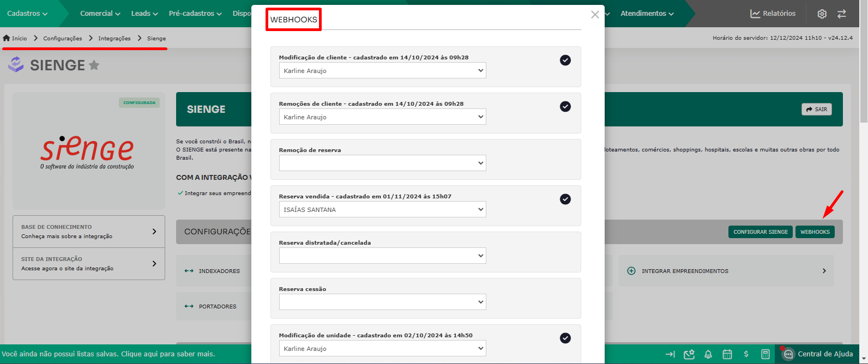Open notifications bell icon
This screenshot has height=364, width=868.
coord(708,354)
